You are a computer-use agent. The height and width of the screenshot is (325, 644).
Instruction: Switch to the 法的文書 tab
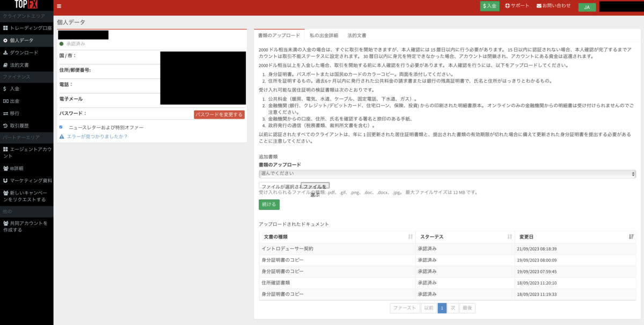click(x=357, y=35)
